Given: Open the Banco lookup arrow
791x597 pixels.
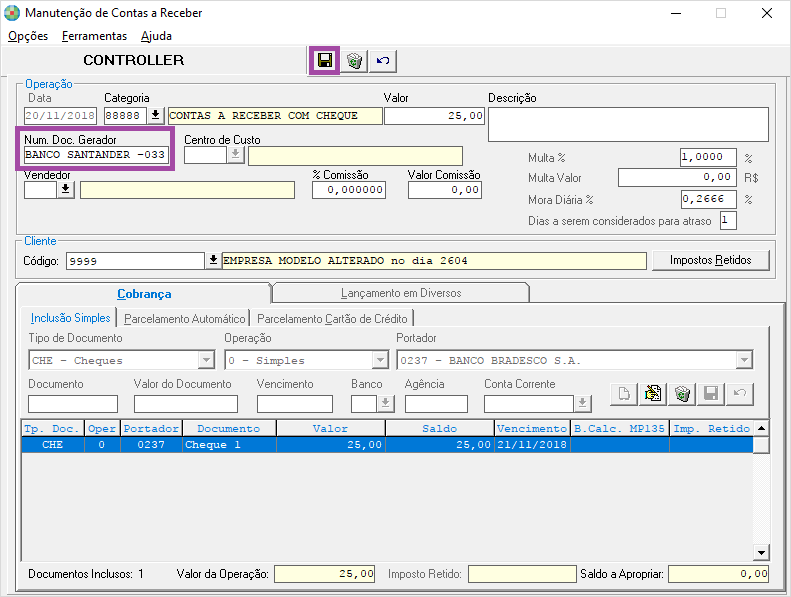Looking at the screenshot, I should tap(386, 404).
